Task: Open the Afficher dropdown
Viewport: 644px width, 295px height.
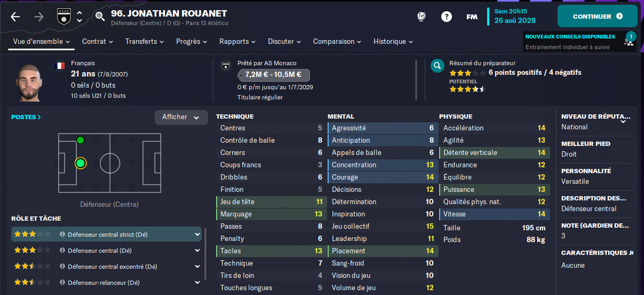Action: point(181,117)
